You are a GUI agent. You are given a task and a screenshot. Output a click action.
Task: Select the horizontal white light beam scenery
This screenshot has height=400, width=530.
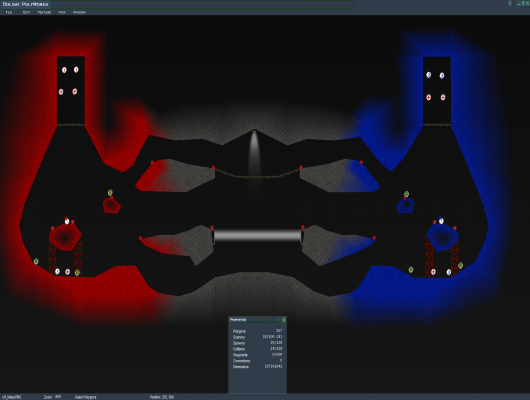coord(258,235)
